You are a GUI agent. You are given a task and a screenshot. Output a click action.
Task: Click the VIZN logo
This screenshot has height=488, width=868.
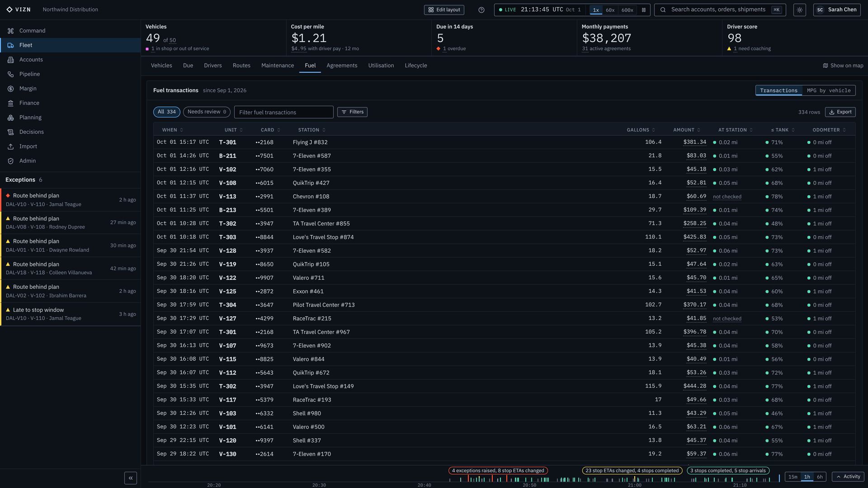coord(19,9)
